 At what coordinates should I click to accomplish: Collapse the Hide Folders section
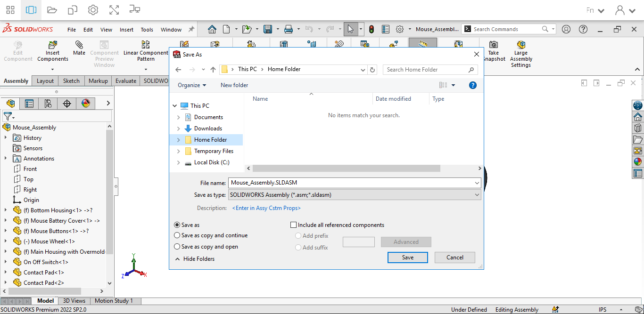tap(194, 258)
